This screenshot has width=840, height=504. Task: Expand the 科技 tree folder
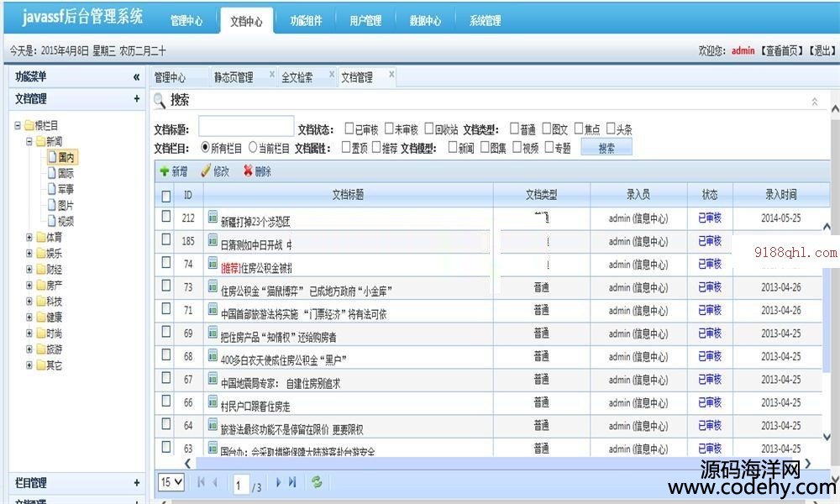coord(29,302)
